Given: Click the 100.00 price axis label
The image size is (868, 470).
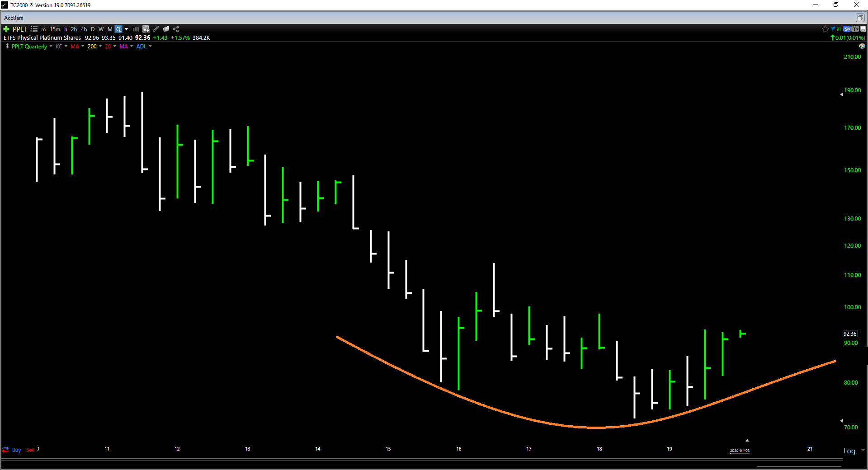Looking at the screenshot, I should click(x=852, y=307).
